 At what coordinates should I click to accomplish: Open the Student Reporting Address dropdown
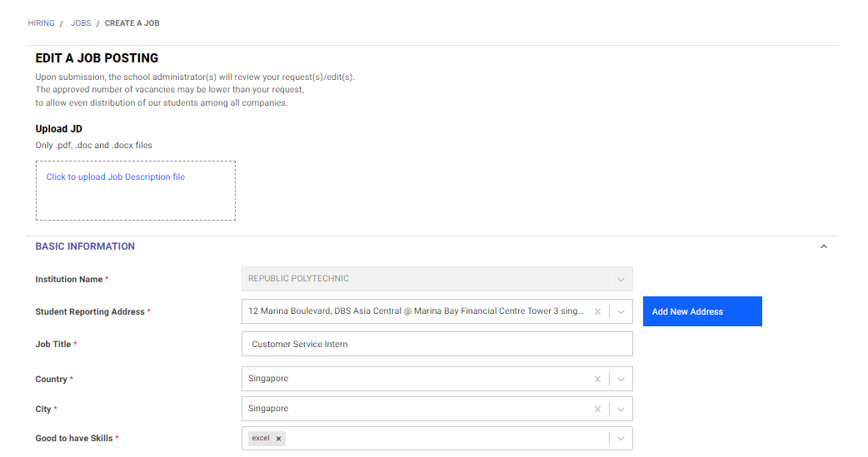point(621,311)
